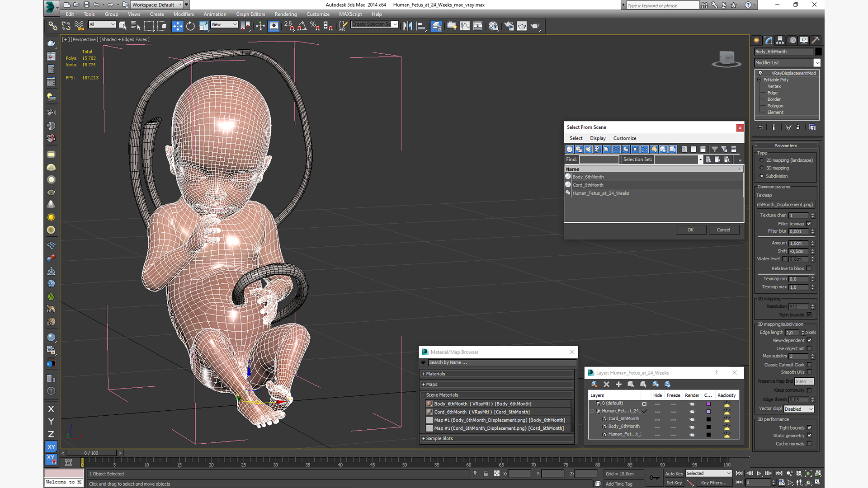The width and height of the screenshot is (868, 488).
Task: Open the Create command panel tab
Action: tap(757, 40)
